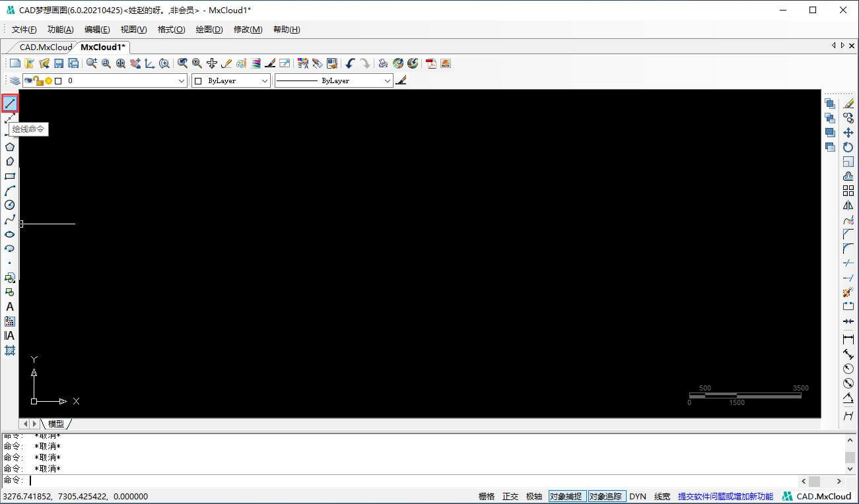Click the ByLayer color box swatch
Image resolution: width=859 pixels, height=504 pixels.
click(x=199, y=81)
